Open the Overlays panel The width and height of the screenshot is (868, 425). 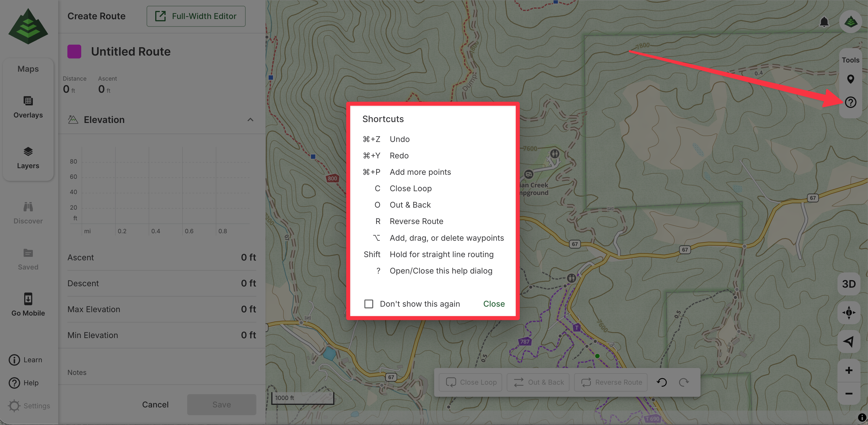point(28,107)
